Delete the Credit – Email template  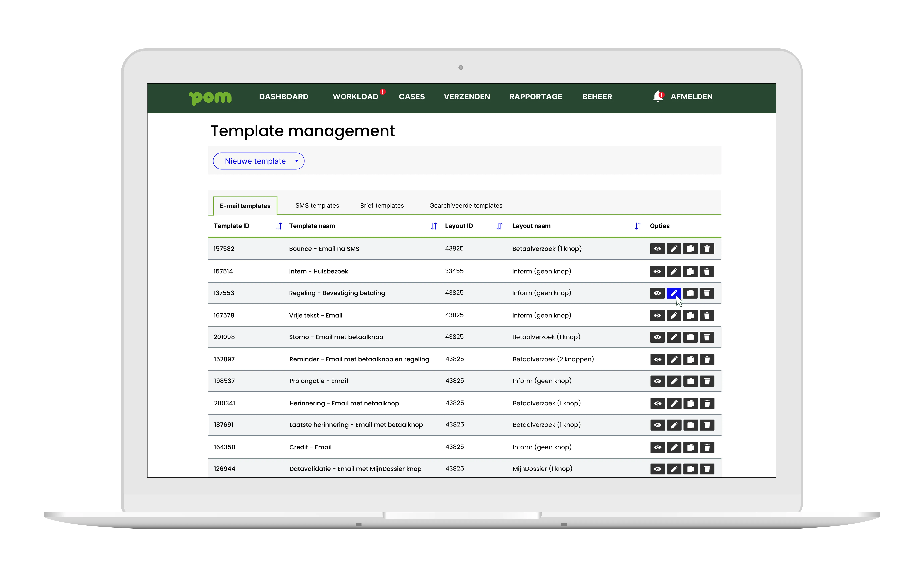point(707,447)
